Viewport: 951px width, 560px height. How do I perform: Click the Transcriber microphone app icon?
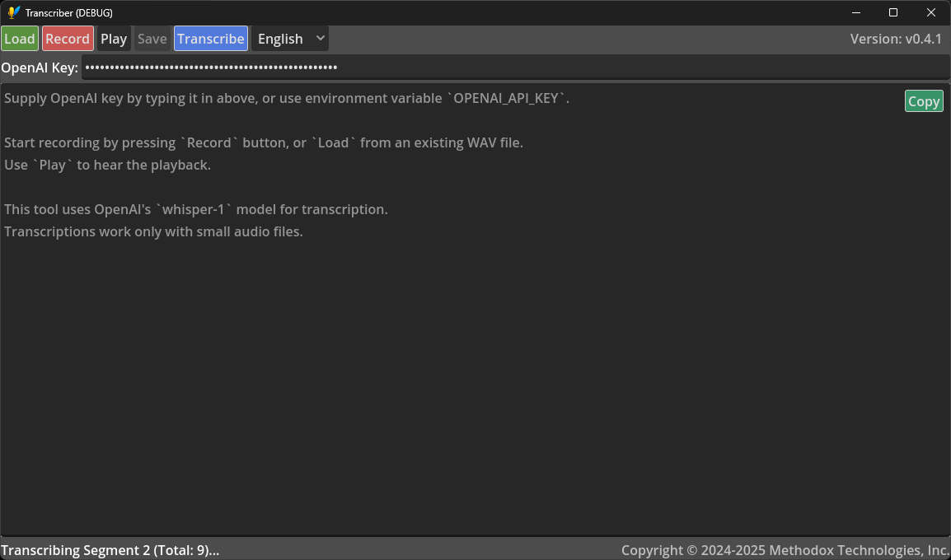pyautogui.click(x=14, y=12)
